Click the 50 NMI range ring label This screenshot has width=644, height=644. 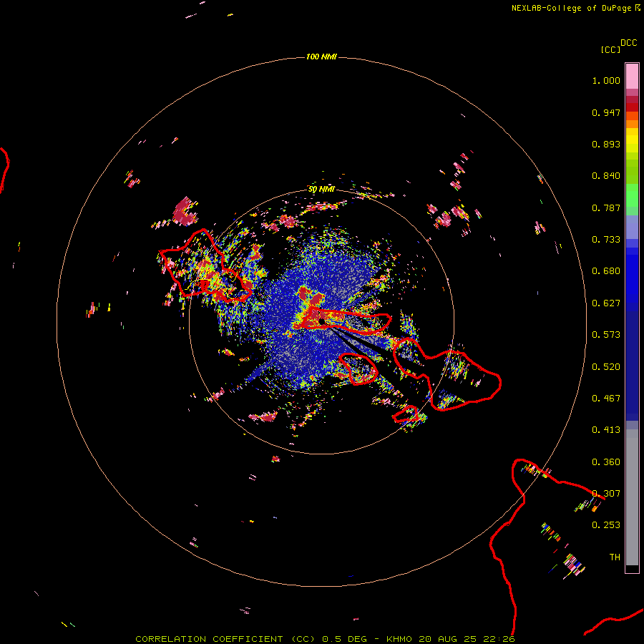(x=321, y=190)
